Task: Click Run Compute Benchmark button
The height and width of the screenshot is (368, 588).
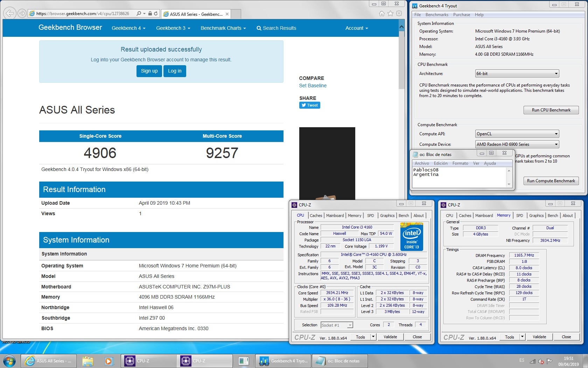Action: pyautogui.click(x=551, y=181)
